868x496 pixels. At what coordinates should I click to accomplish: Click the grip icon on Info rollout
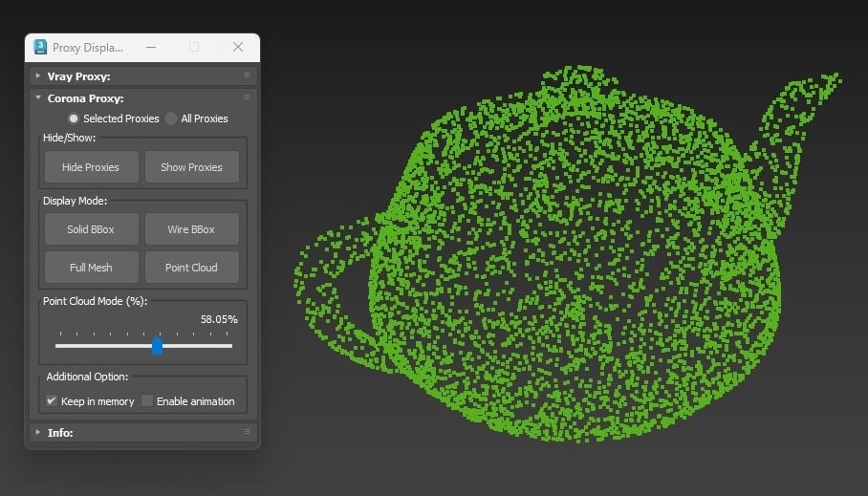pos(247,432)
